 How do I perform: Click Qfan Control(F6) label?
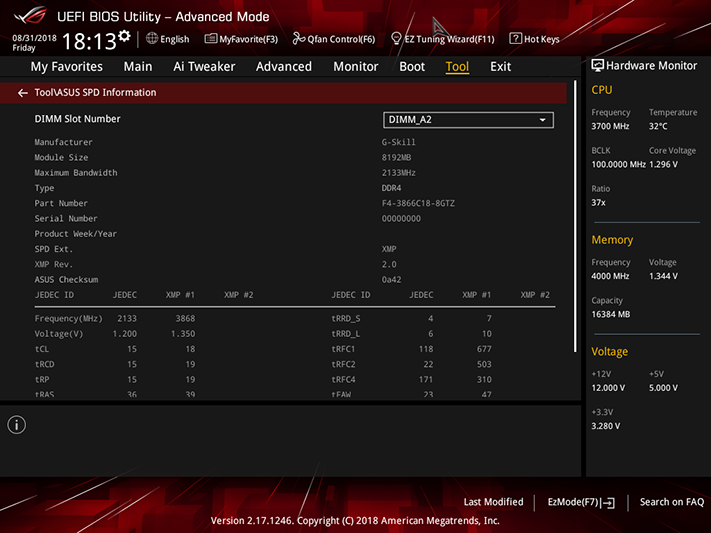coord(341,39)
